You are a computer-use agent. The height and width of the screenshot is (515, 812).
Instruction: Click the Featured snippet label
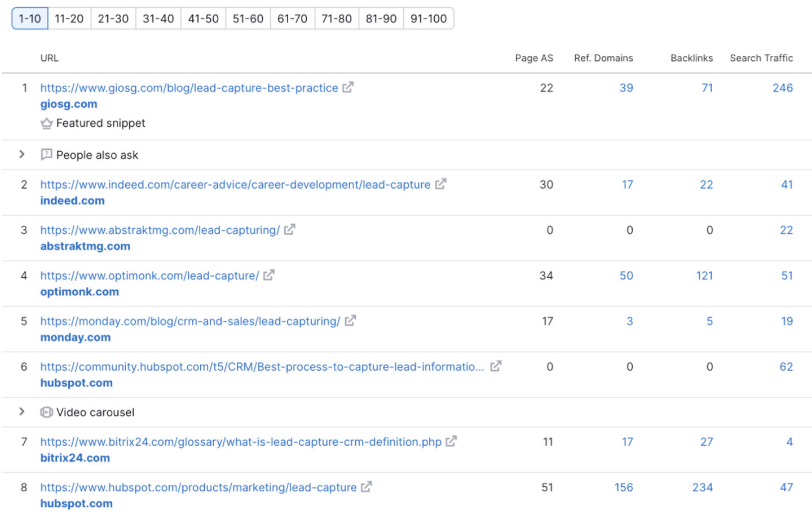point(101,123)
